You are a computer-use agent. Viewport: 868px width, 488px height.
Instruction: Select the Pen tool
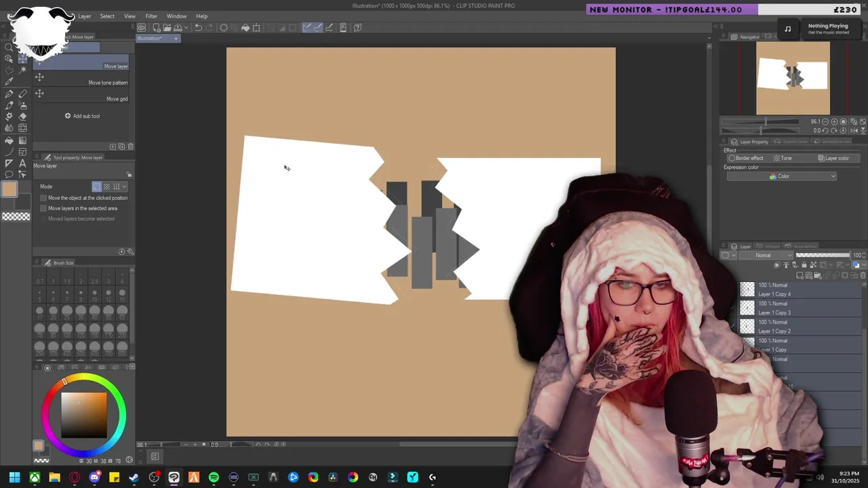pos(9,94)
